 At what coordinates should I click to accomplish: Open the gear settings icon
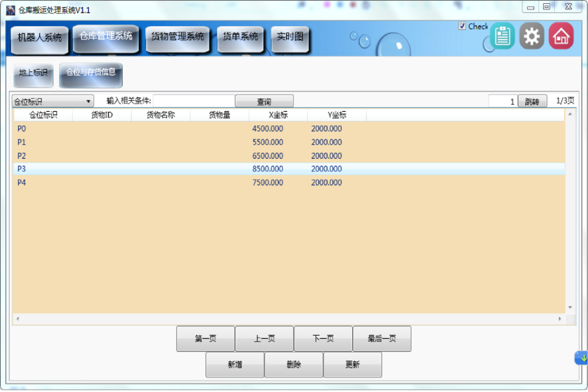click(x=532, y=36)
